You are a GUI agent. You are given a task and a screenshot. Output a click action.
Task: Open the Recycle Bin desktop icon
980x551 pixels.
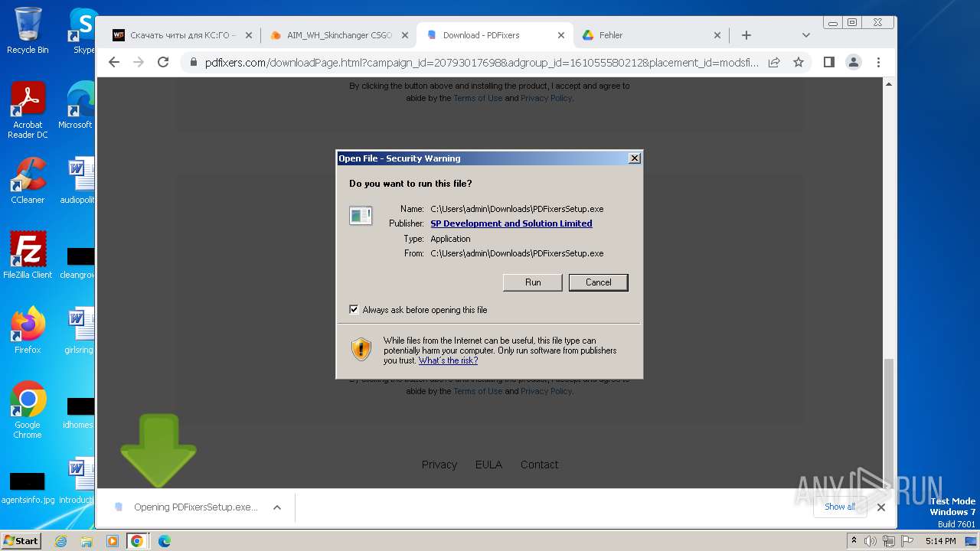28,31
